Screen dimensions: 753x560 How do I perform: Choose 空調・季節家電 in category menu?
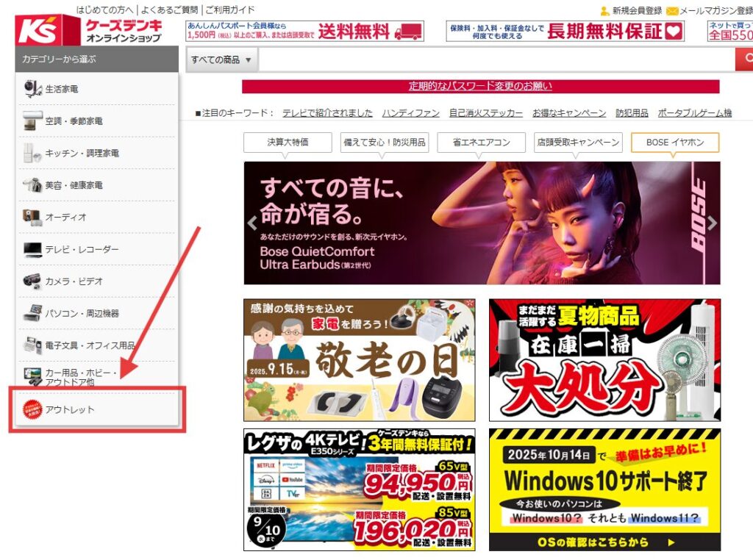tap(96, 121)
